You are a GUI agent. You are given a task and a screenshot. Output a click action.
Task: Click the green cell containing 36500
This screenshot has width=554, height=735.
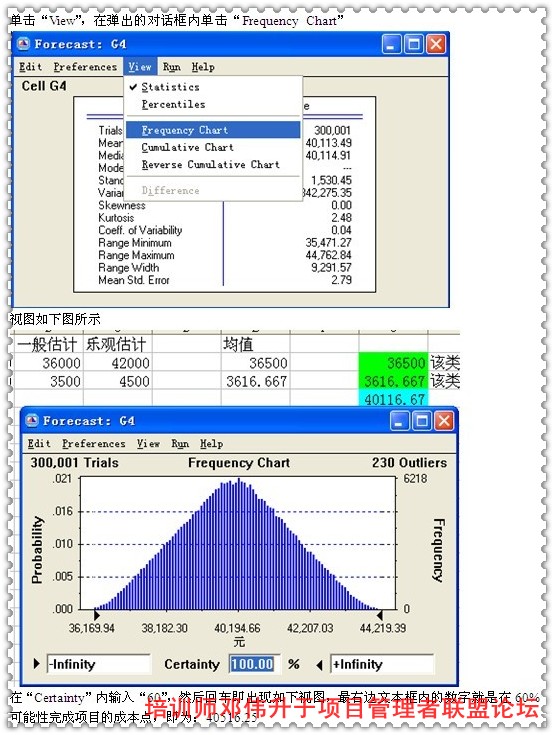pos(393,363)
